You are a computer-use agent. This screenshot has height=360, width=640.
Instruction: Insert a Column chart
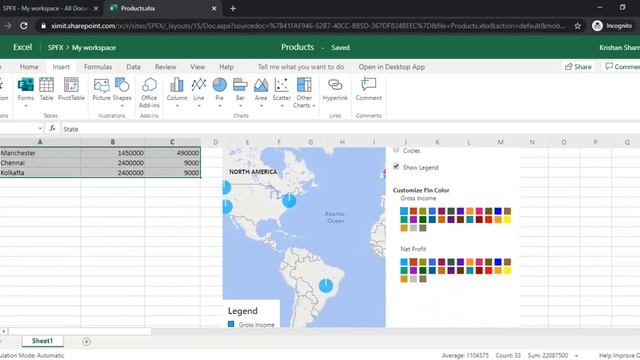coord(177,89)
